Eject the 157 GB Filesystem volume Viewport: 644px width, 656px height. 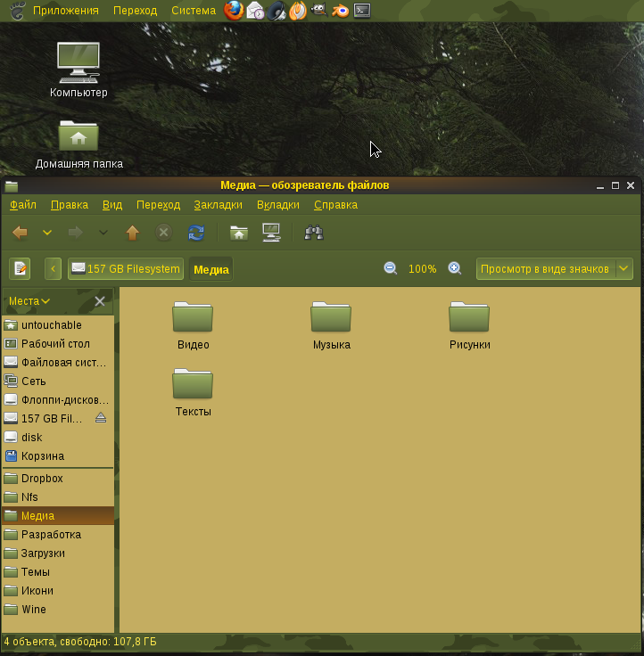[x=101, y=418]
